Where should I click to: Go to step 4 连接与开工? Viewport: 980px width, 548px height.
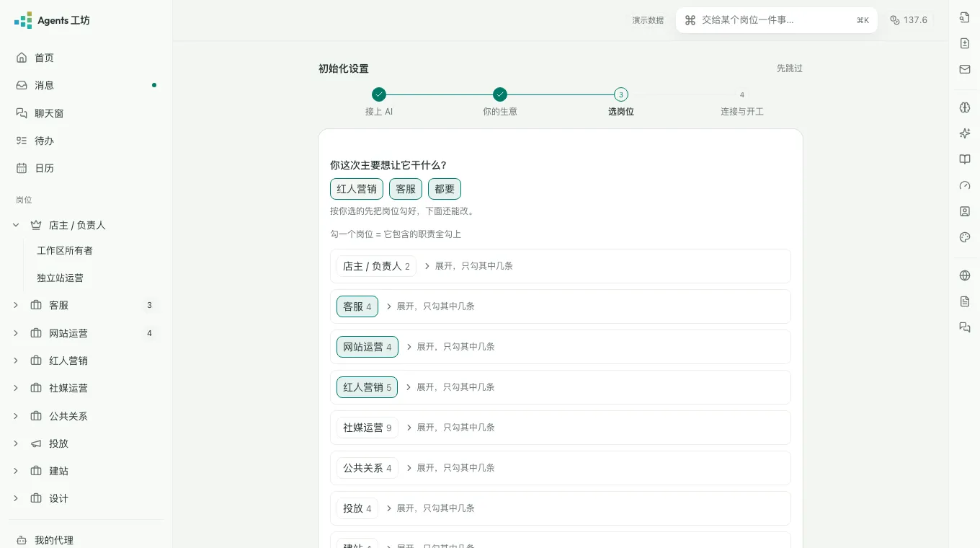[742, 102]
